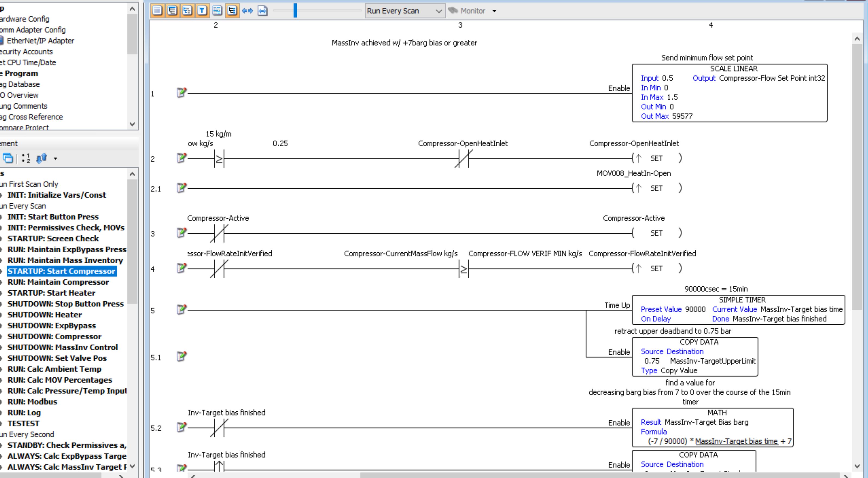This screenshot has width=868, height=478.
Task: Click the EtherNet/IP Adapter icon
Action: pos(2,41)
